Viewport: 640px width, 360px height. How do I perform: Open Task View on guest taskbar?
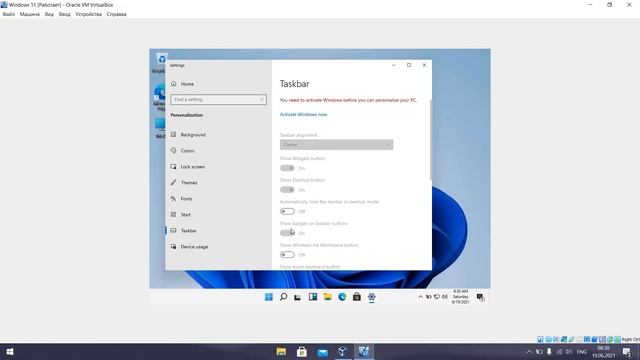[x=298, y=297]
